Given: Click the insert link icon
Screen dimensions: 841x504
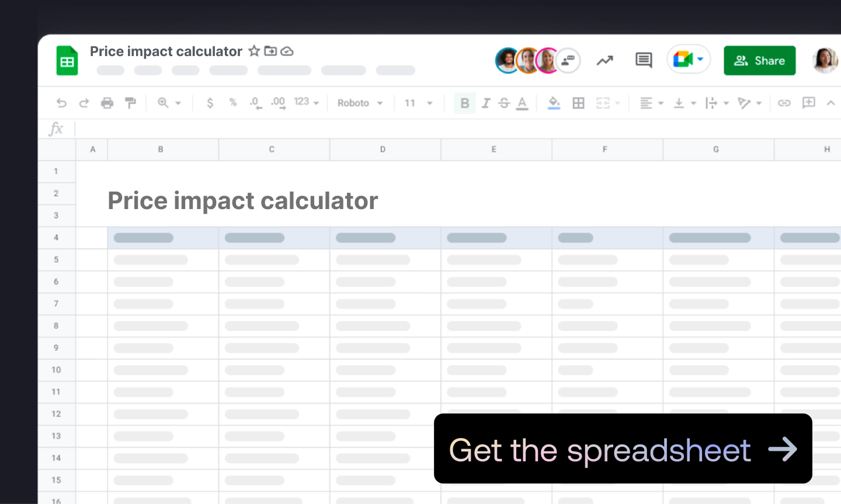Looking at the screenshot, I should [x=784, y=103].
